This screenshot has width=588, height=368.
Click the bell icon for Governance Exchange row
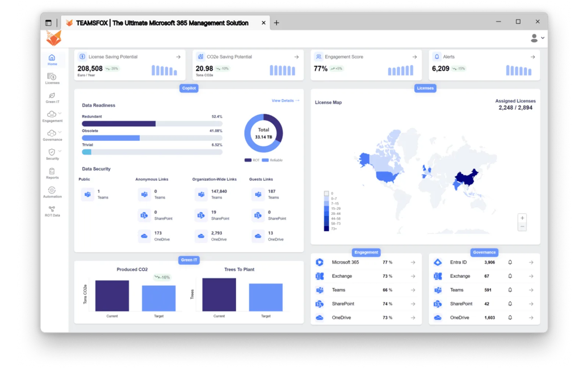click(510, 276)
